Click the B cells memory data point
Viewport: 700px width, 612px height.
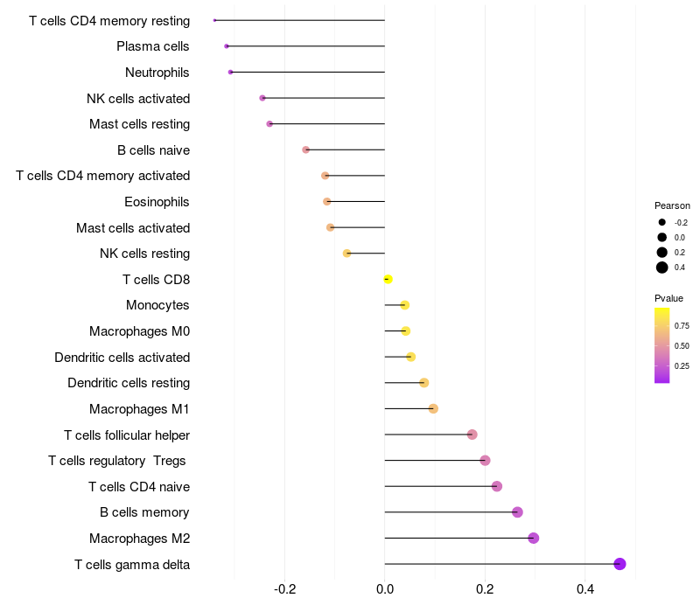[517, 512]
